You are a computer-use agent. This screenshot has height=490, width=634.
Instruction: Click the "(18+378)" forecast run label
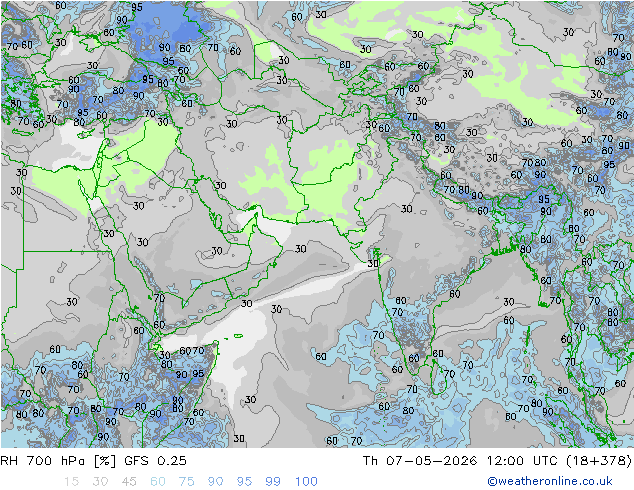coord(599,461)
